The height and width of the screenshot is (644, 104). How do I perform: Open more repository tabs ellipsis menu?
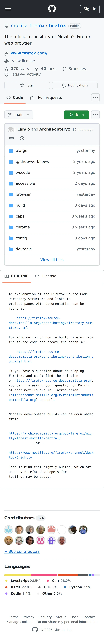pos(95,98)
